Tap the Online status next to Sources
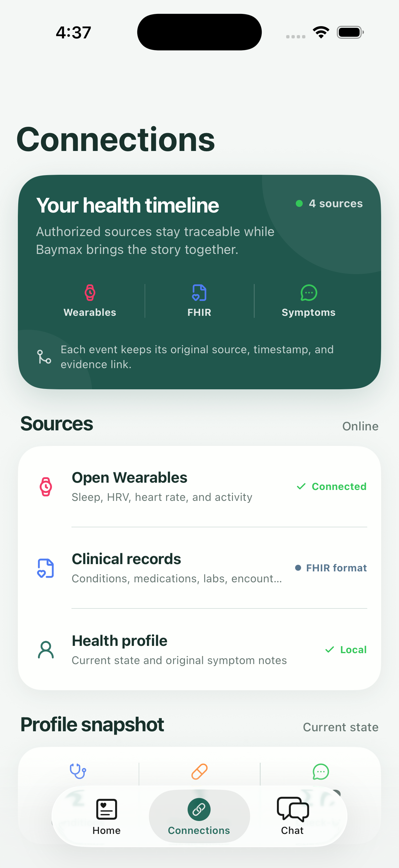This screenshot has width=399, height=868. point(360,426)
